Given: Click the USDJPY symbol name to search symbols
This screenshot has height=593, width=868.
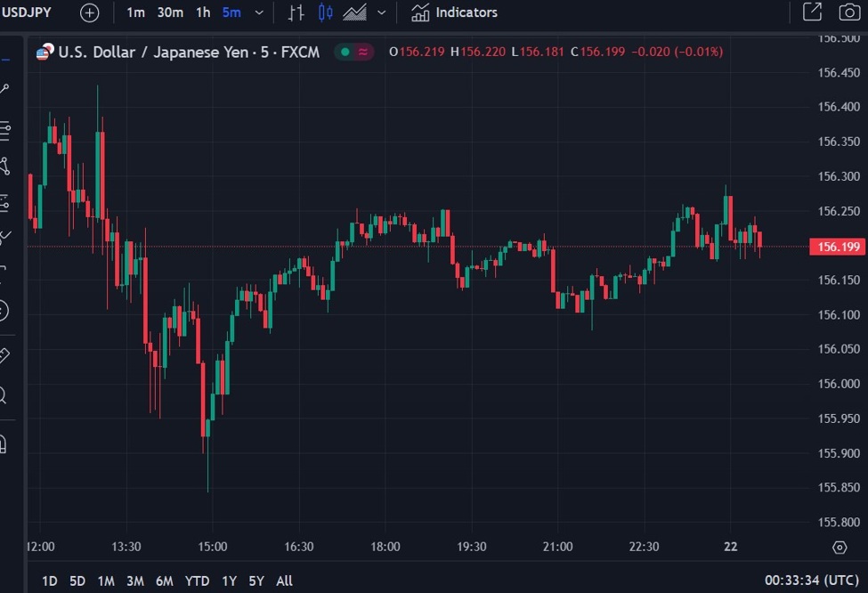Looking at the screenshot, I should [x=27, y=12].
